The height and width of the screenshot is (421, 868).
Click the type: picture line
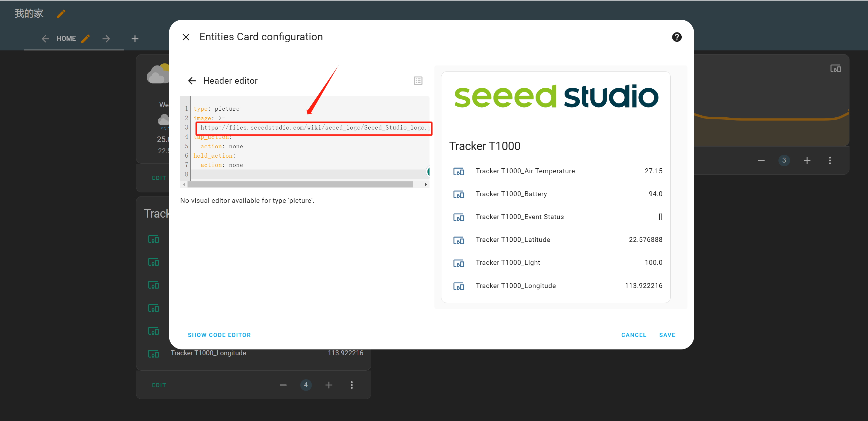pos(216,109)
